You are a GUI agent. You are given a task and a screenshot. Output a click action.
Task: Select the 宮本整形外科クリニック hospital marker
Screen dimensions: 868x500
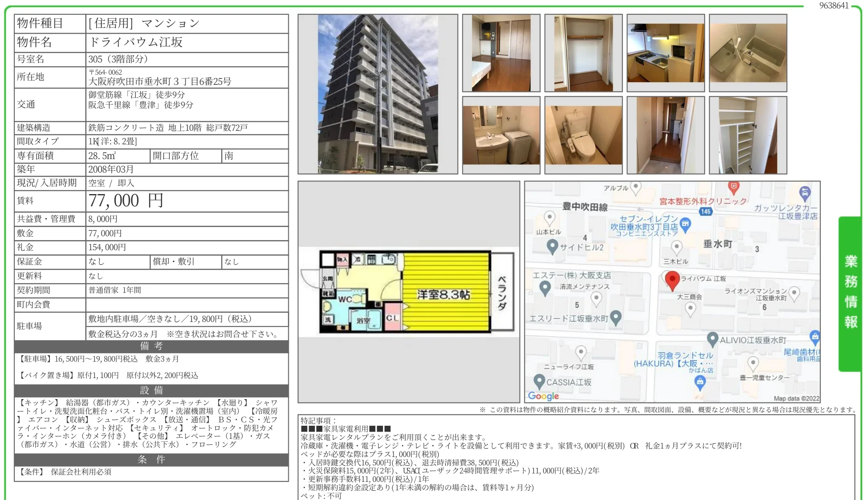(x=734, y=187)
